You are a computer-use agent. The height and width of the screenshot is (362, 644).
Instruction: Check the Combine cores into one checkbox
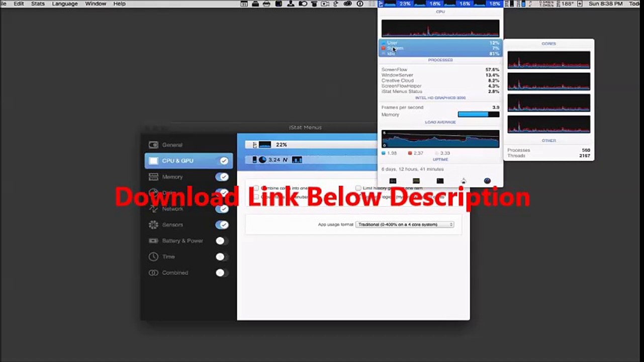[x=256, y=188]
